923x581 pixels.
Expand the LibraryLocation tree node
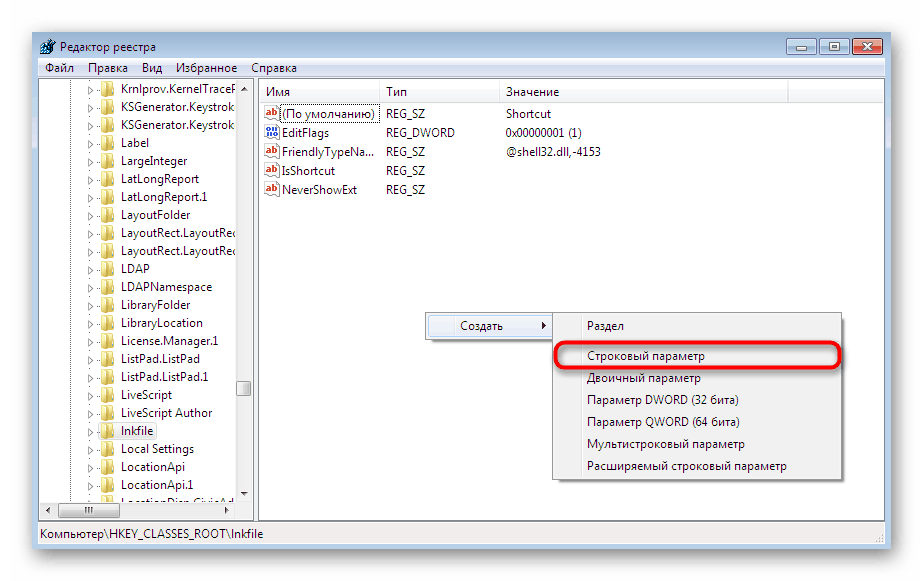pos(90,324)
